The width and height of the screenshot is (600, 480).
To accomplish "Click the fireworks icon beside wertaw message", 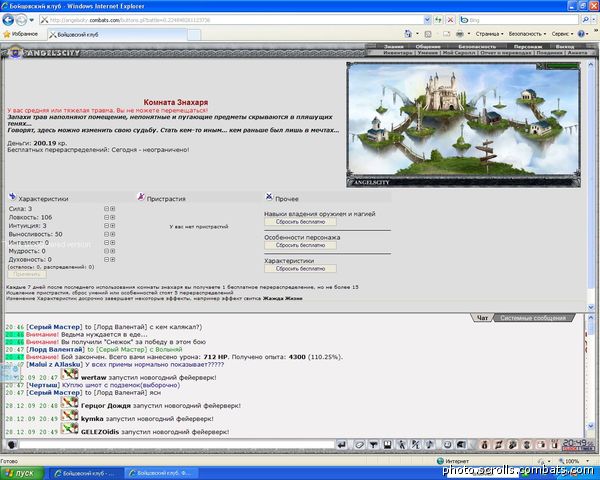I will (x=70, y=374).
